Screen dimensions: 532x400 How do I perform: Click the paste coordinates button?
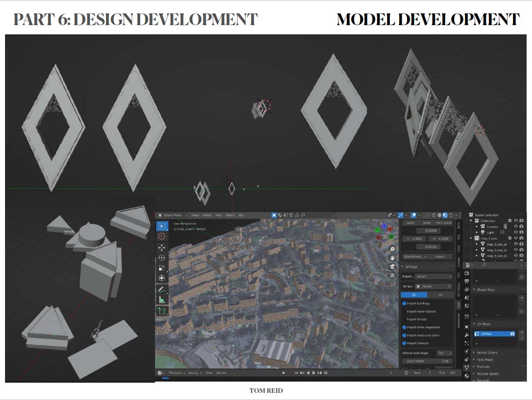(x=427, y=223)
